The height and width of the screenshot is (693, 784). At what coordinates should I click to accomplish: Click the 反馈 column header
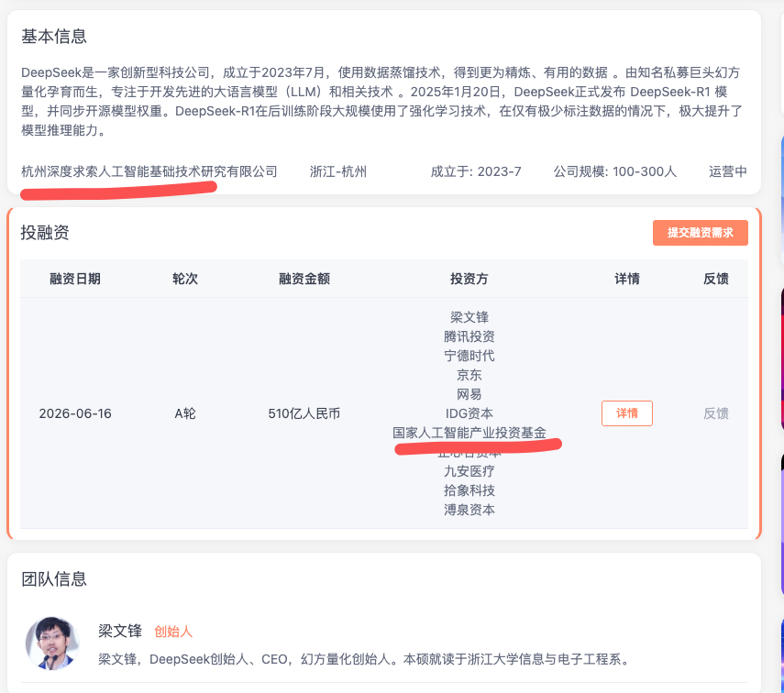click(x=715, y=279)
